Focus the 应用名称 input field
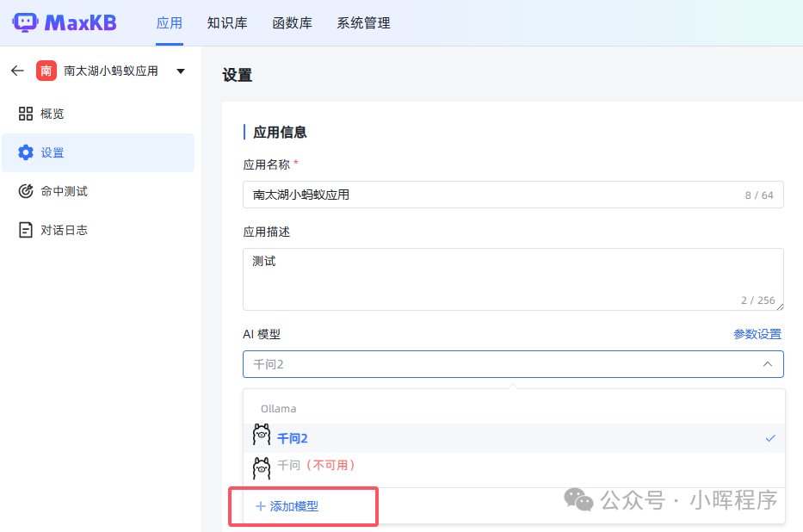Viewport: 803px width, 532px height. coord(513,195)
